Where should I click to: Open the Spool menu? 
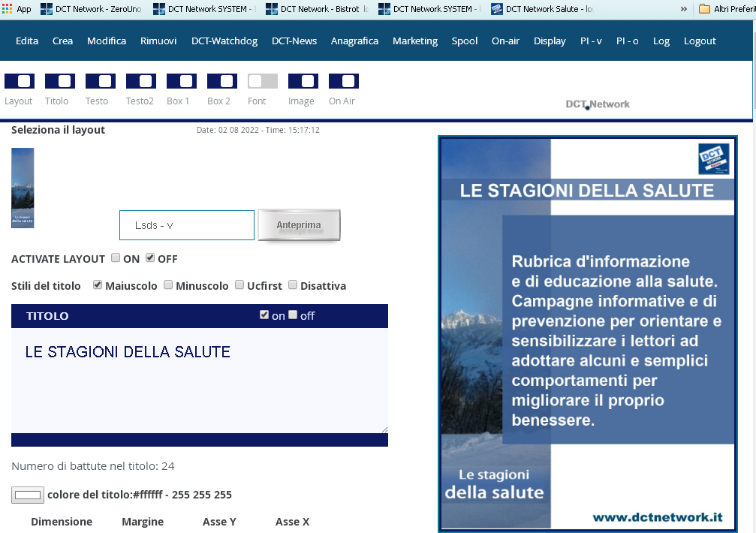coord(464,41)
